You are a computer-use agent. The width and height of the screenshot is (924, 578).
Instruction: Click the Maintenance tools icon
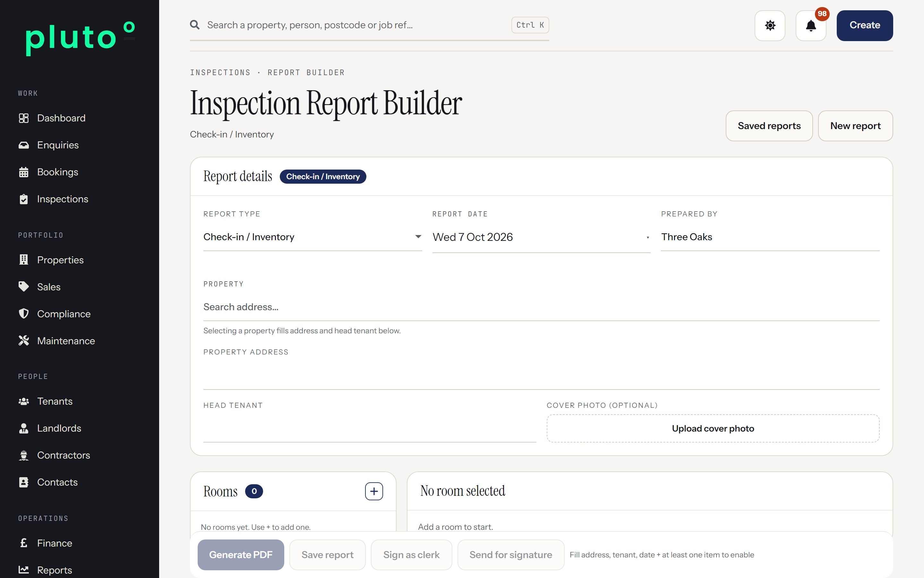tap(24, 341)
